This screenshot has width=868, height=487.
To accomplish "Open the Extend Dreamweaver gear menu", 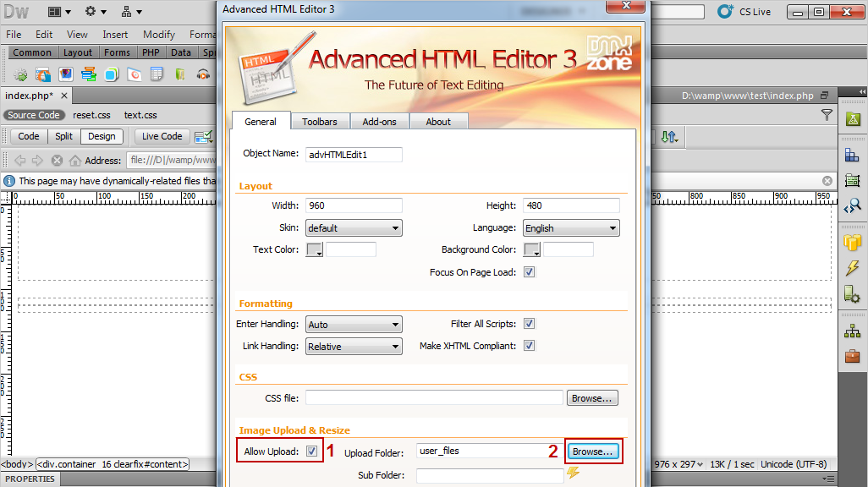I will 96,12.
